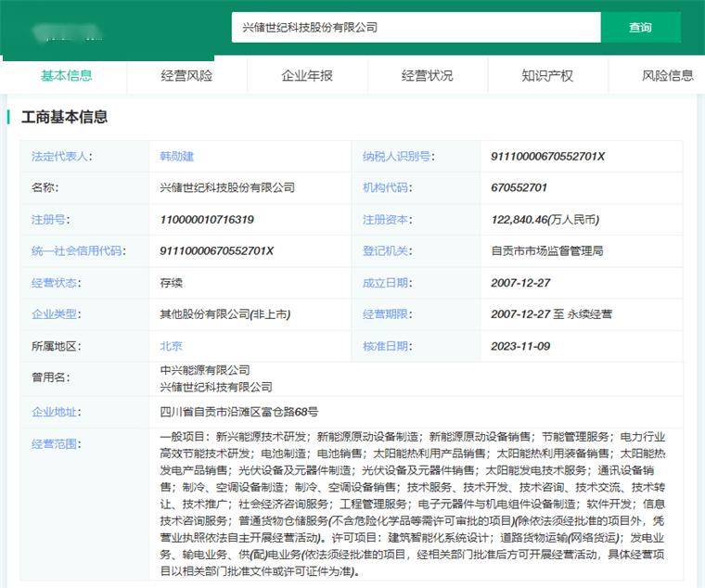
Task: Select registered capital 122,840.46(万人民币)
Action: point(545,220)
